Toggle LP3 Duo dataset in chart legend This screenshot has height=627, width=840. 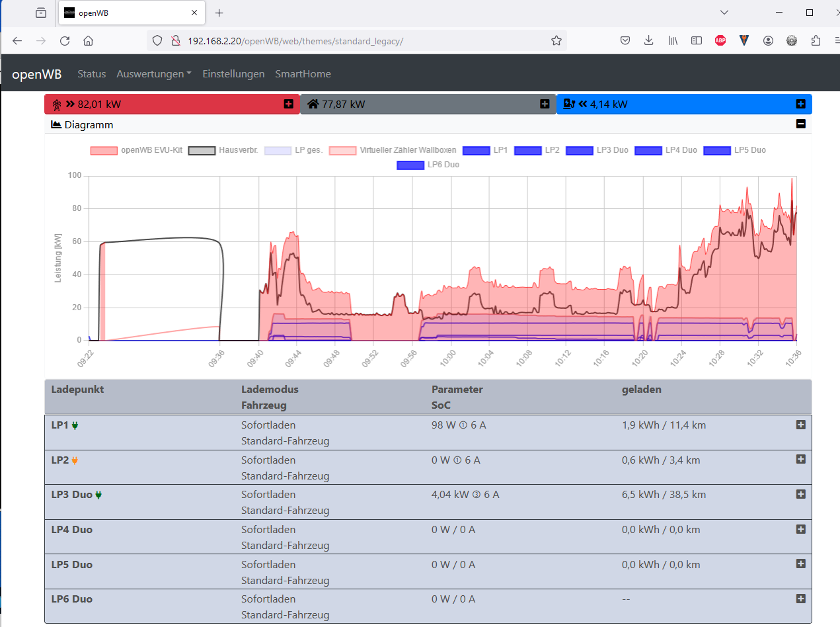(597, 150)
